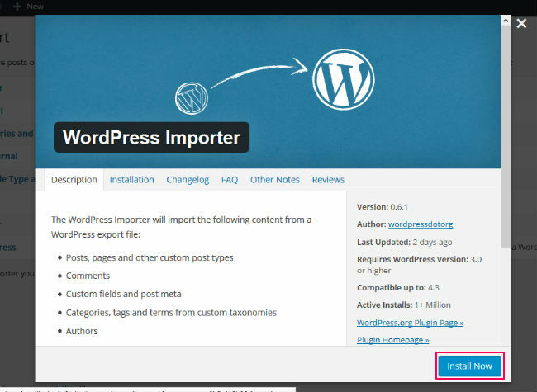Close the plugin details modal with the X
This screenshot has width=537, height=392.
point(521,24)
